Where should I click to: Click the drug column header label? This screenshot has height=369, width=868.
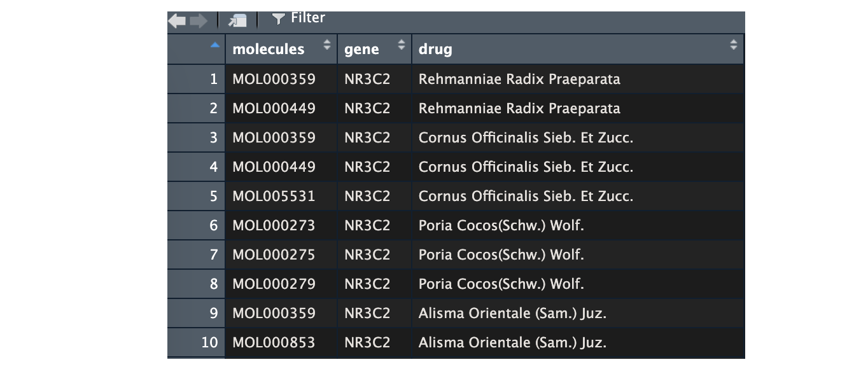click(x=435, y=49)
